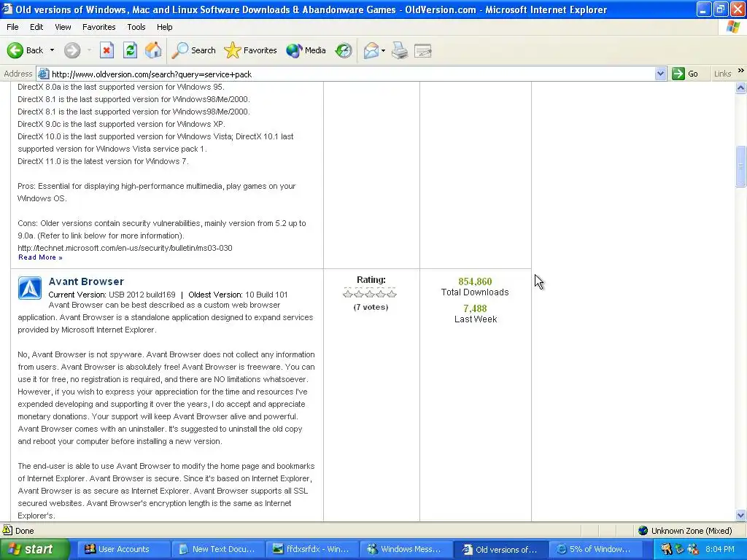Click the vertical scrollbar up arrow

tap(741, 87)
